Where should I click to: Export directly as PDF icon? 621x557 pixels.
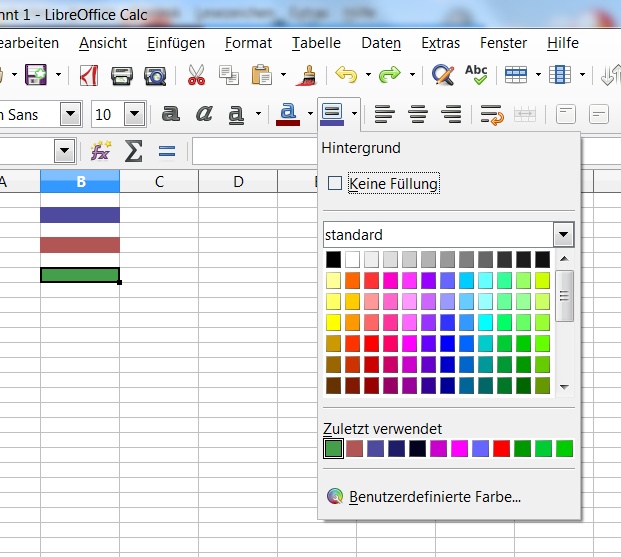coord(89,75)
